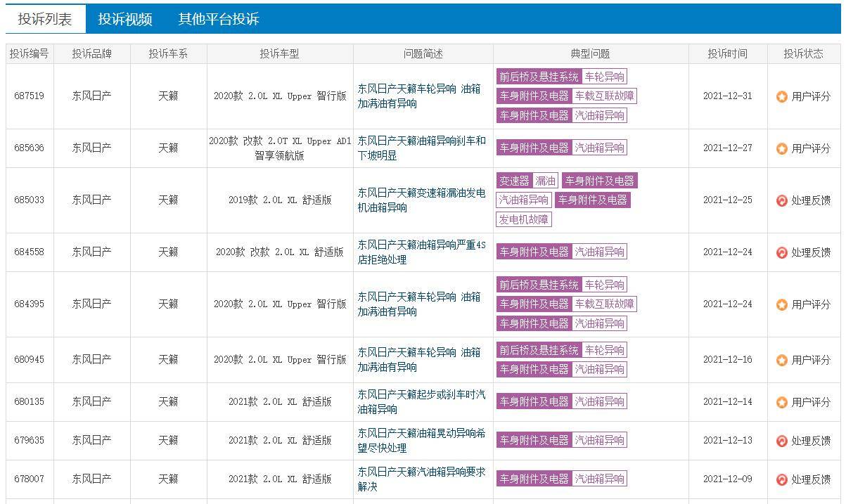Click complaint number 685033

(x=29, y=200)
